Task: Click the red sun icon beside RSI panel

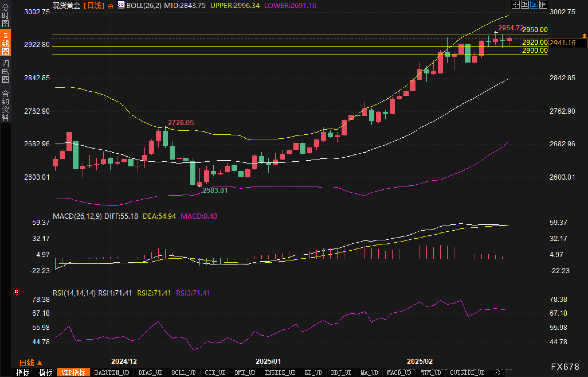Action: [x=17, y=292]
